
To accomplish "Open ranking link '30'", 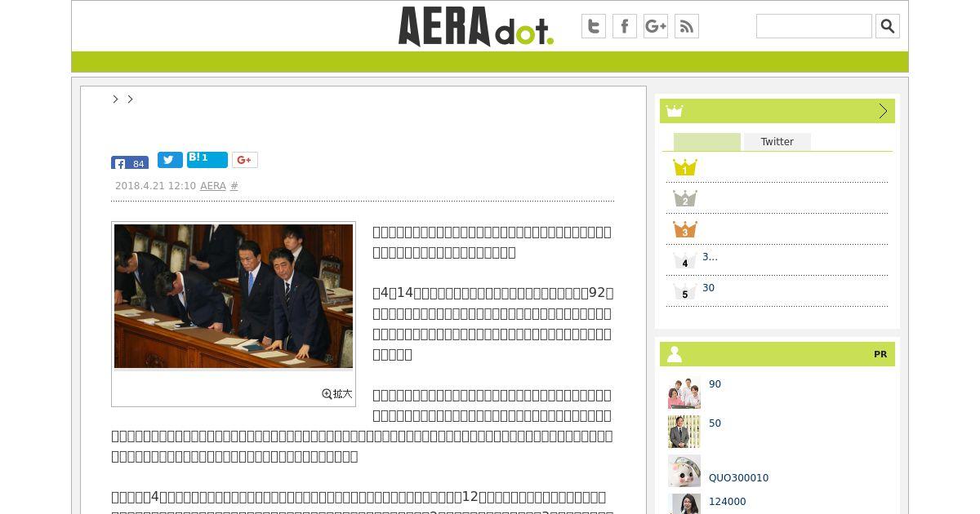I will (708, 288).
